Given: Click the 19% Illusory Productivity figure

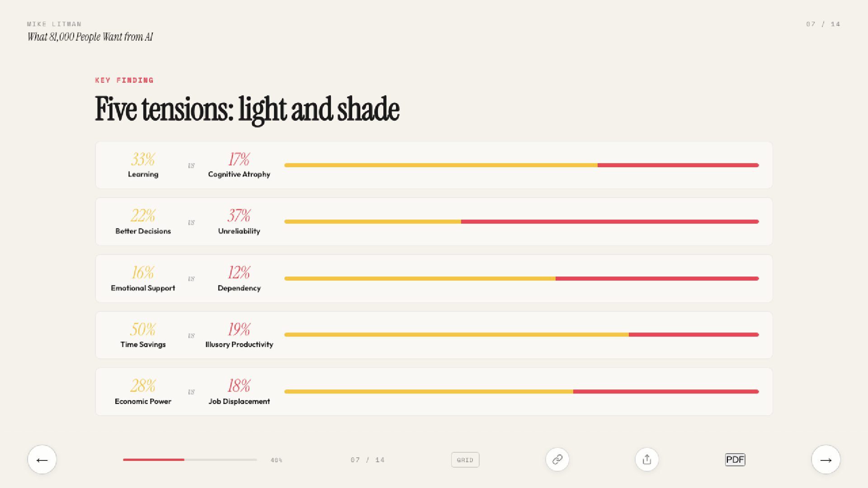Looking at the screenshot, I should 239,329.
